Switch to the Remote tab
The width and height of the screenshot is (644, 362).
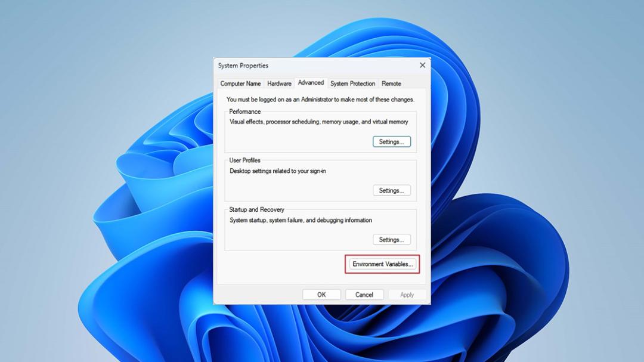[391, 83]
